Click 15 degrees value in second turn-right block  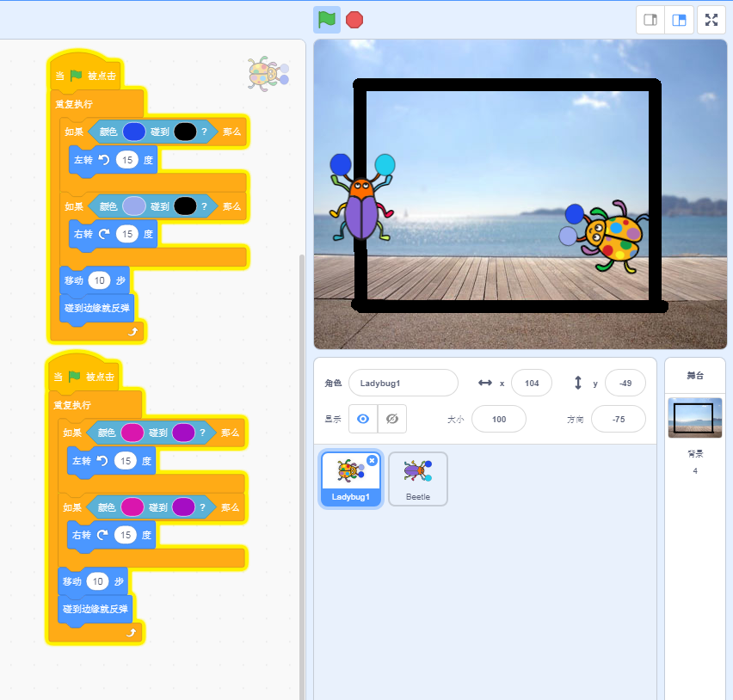click(x=126, y=535)
